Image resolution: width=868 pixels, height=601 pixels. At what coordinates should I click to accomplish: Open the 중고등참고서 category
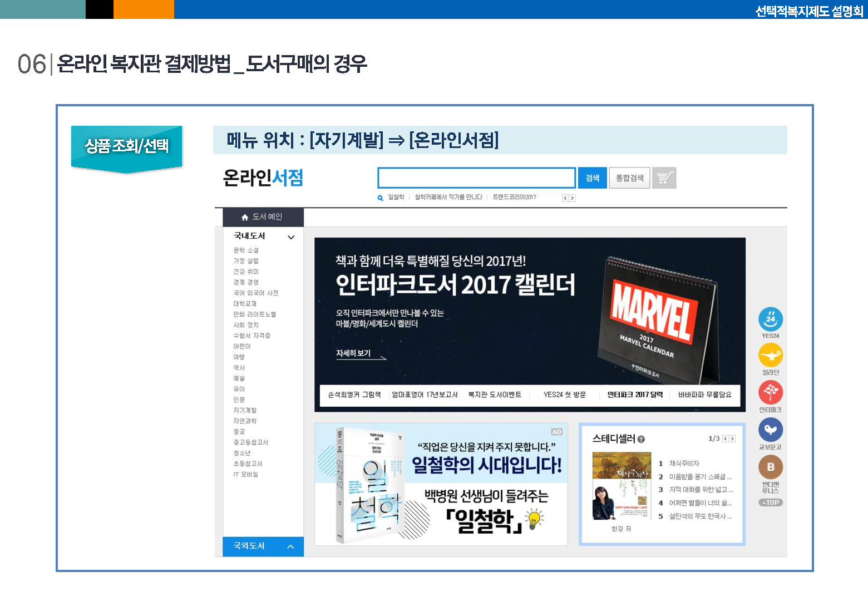point(251,442)
